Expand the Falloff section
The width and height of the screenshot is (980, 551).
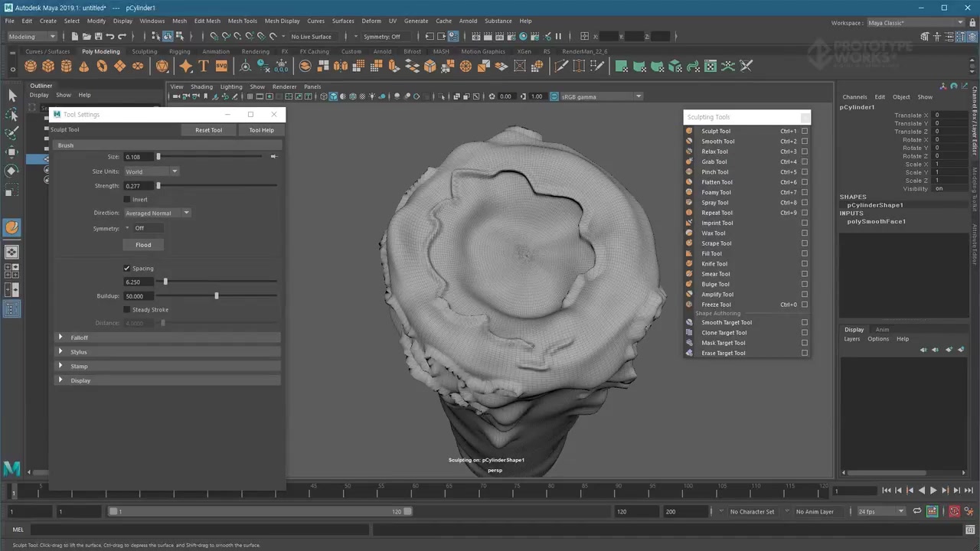pyautogui.click(x=60, y=337)
